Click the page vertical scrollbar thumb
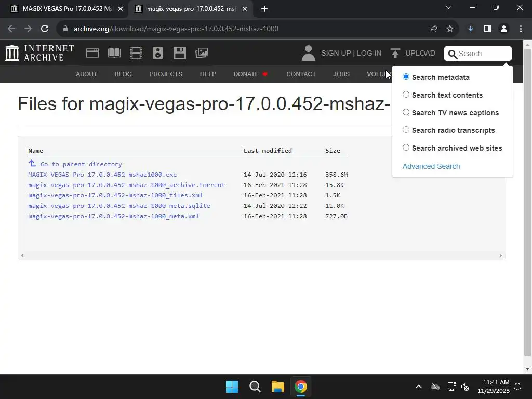The width and height of the screenshot is (532, 399). [528, 202]
